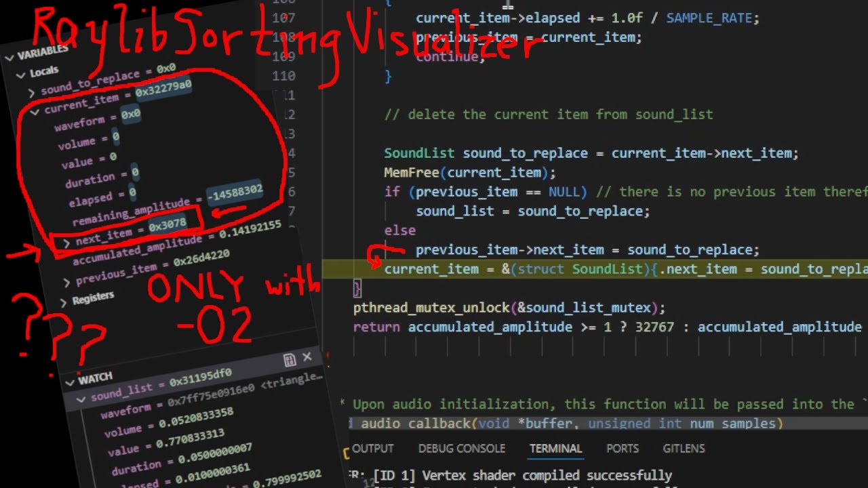This screenshot has width=868, height=488.
Task: Click line number 110 in the gutter
Action: (x=283, y=76)
